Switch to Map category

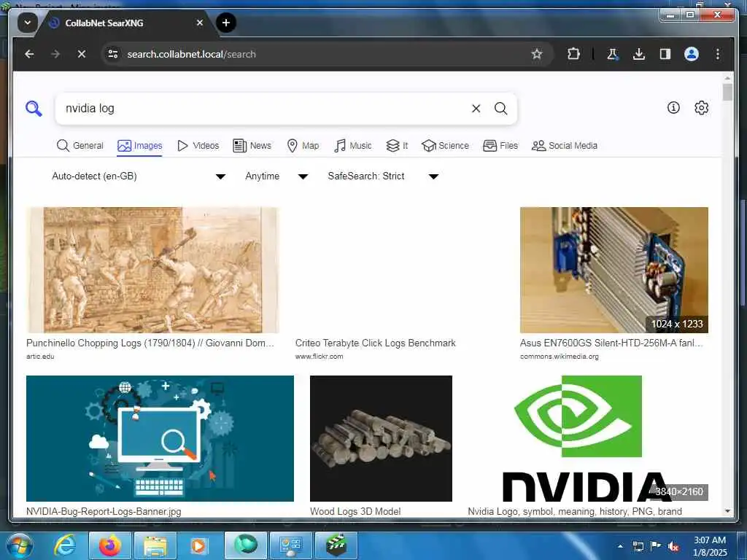click(303, 146)
